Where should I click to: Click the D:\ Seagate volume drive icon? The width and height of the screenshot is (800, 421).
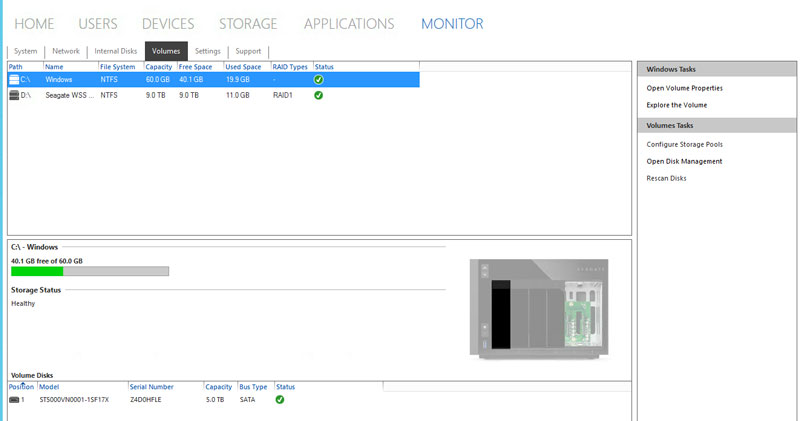tap(14, 95)
